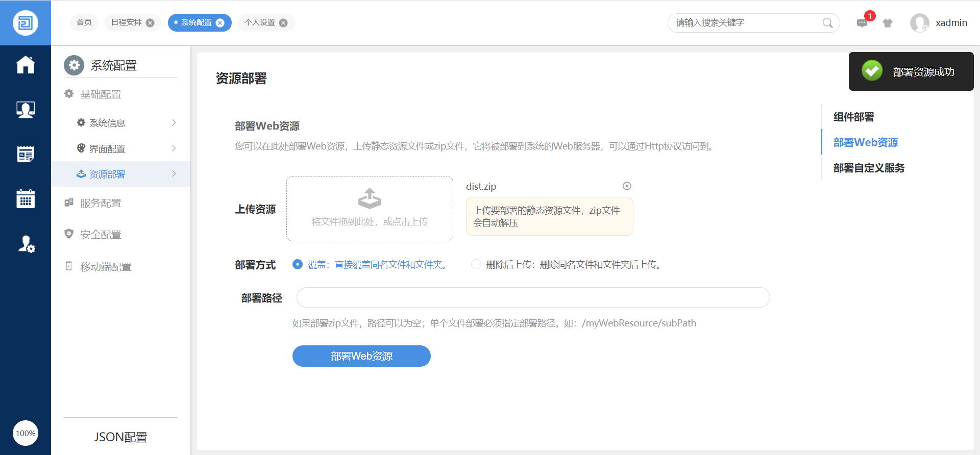
Task: Open the message notifications icon
Action: [x=862, y=23]
